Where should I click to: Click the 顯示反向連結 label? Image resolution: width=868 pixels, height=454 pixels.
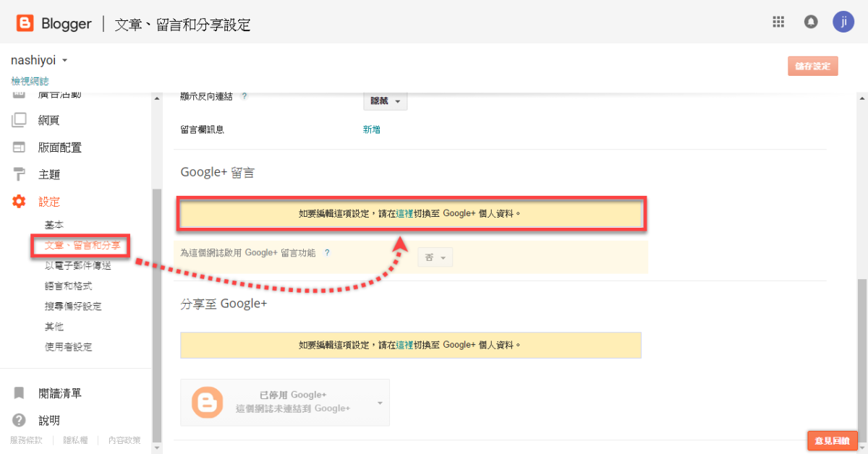click(207, 95)
